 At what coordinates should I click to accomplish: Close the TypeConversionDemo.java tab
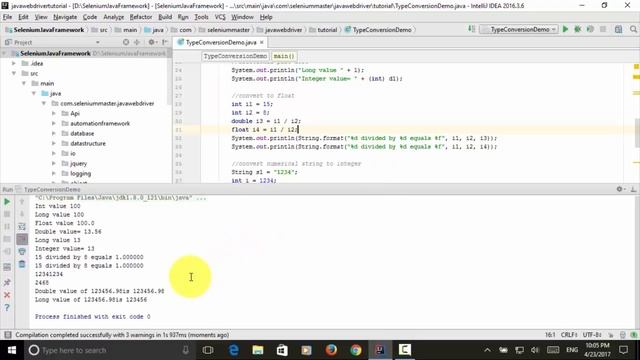click(262, 42)
